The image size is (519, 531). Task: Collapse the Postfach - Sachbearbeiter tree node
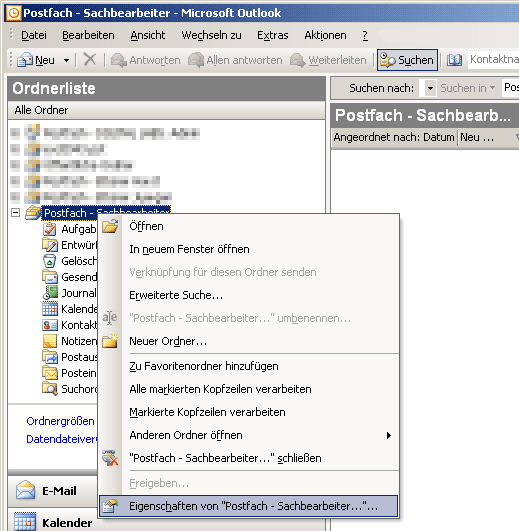[15, 213]
